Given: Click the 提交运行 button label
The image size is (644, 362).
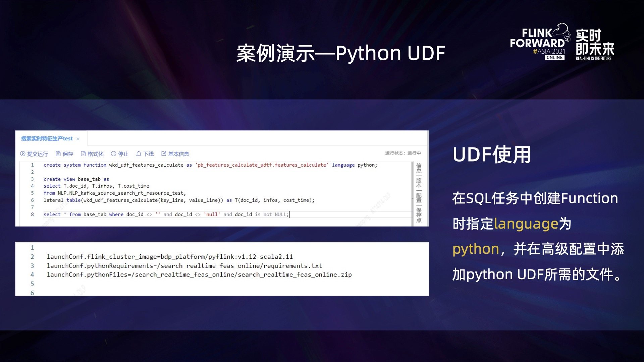Looking at the screenshot, I should (x=38, y=154).
